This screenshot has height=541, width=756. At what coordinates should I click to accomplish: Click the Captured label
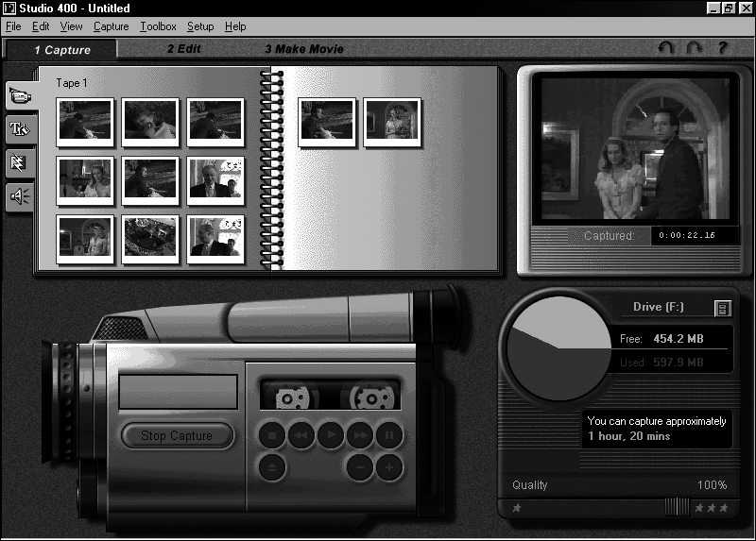tap(610, 236)
